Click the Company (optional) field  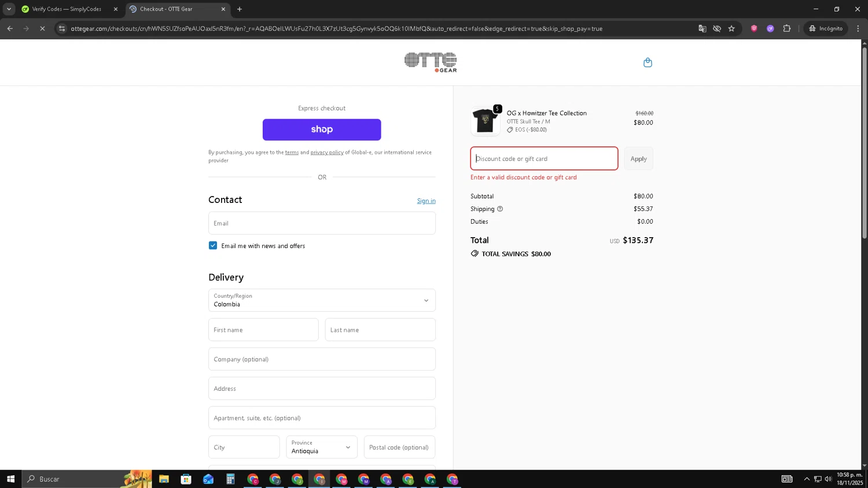click(322, 359)
